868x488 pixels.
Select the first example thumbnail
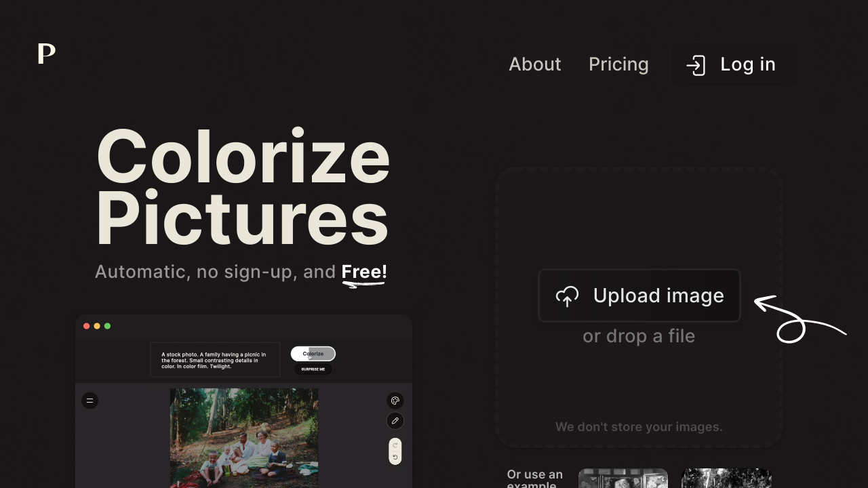point(623,478)
